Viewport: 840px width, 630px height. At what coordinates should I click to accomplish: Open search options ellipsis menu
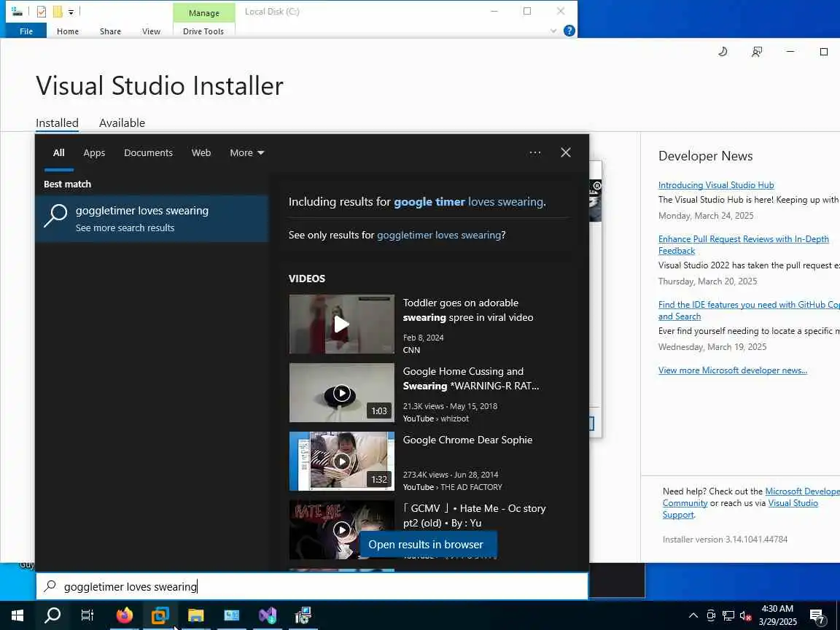pyautogui.click(x=534, y=152)
